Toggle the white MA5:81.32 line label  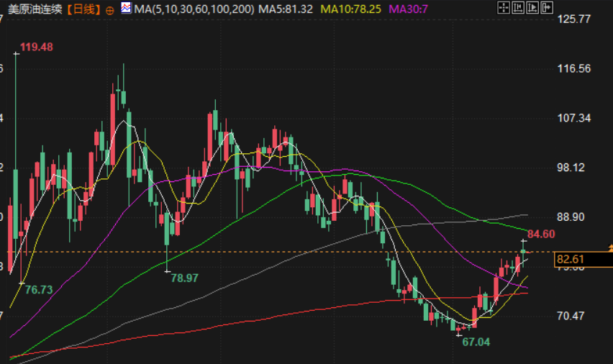[x=286, y=9]
